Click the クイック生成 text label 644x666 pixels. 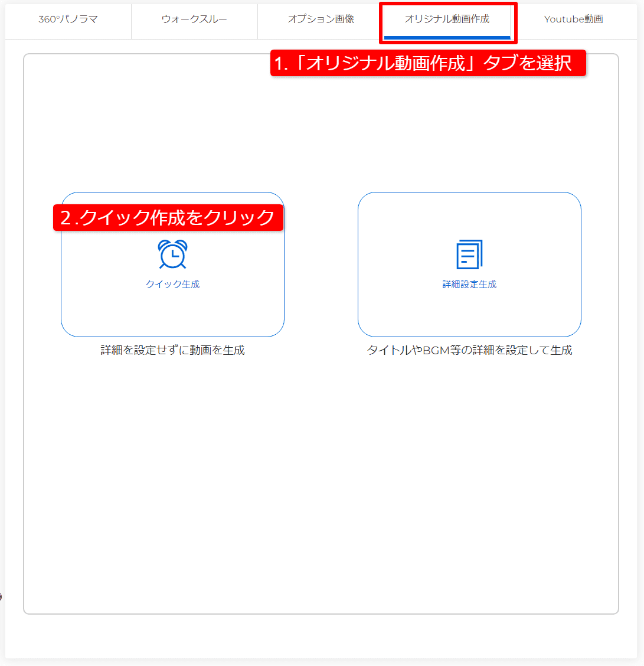[172, 285]
